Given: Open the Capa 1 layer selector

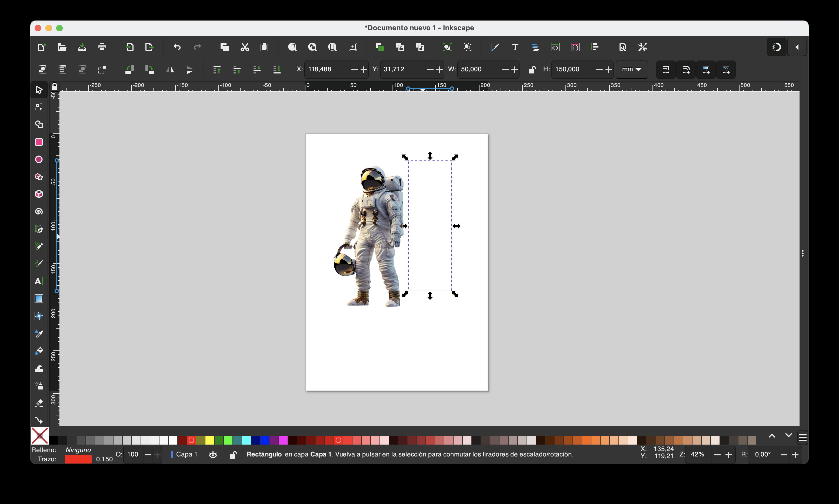Looking at the screenshot, I should pyautogui.click(x=185, y=454).
